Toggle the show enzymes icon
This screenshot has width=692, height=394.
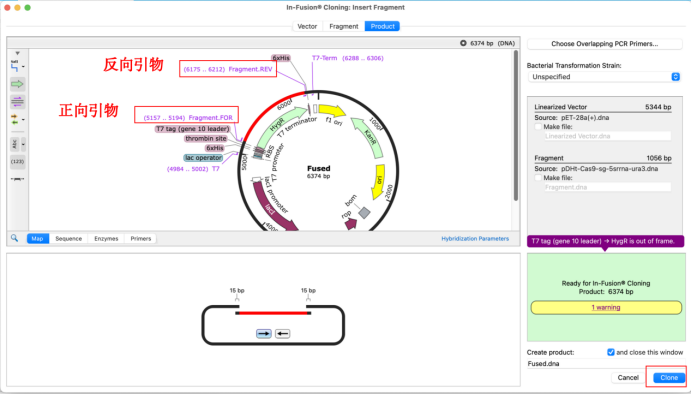tap(15, 66)
